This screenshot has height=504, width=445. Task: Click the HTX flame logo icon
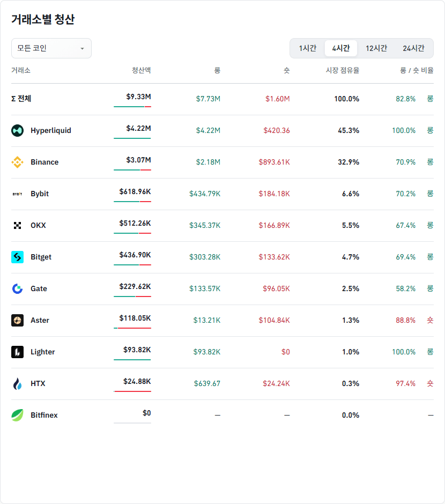[x=17, y=384]
